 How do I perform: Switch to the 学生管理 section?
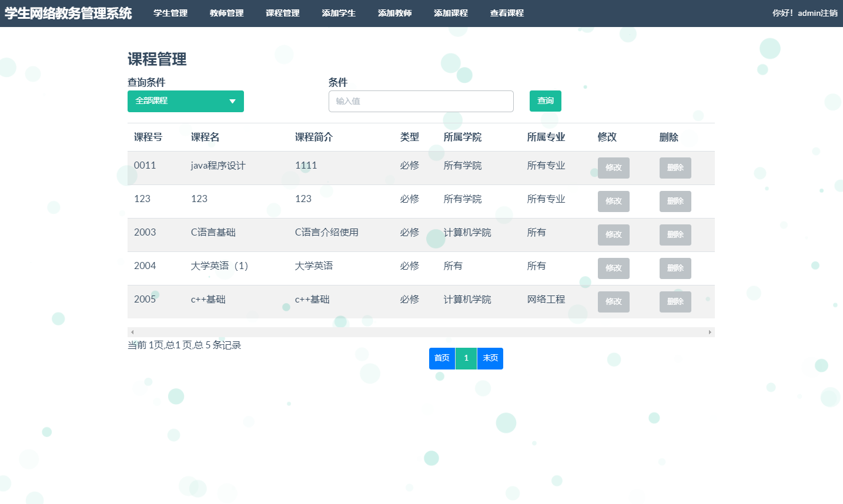(170, 12)
